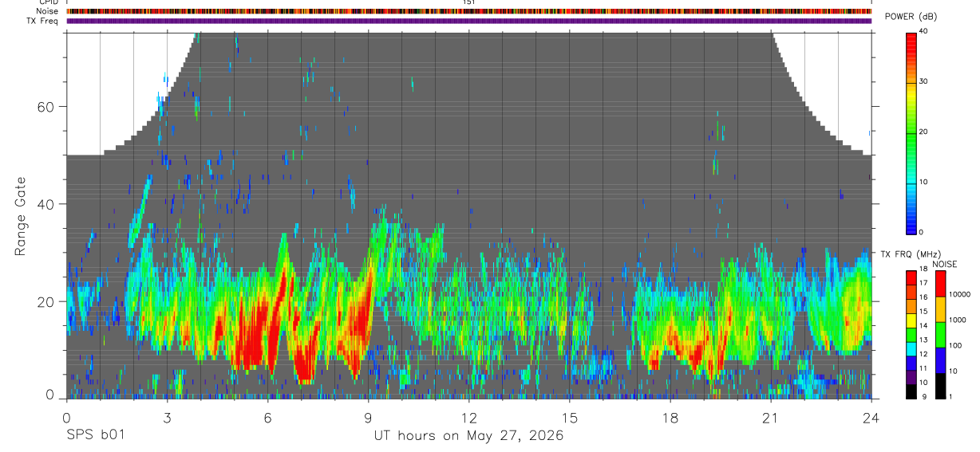Select the yellow 1000 NOISE legend block
Viewport: 980px width, 452px height.
pos(940,309)
